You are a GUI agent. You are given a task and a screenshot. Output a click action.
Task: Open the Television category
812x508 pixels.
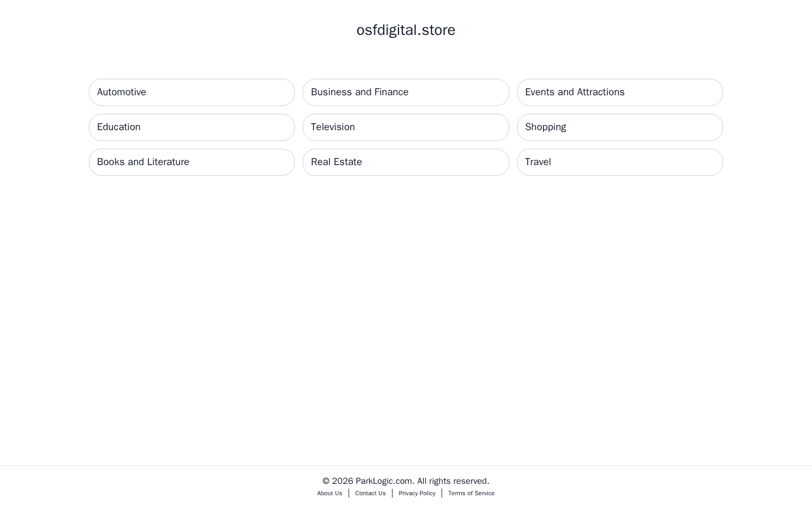pyautogui.click(x=406, y=127)
